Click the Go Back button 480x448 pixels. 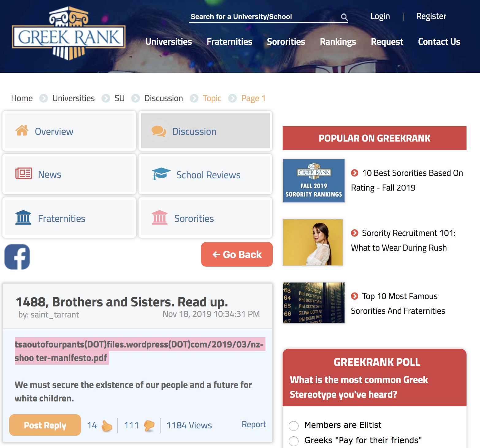pyautogui.click(x=237, y=254)
